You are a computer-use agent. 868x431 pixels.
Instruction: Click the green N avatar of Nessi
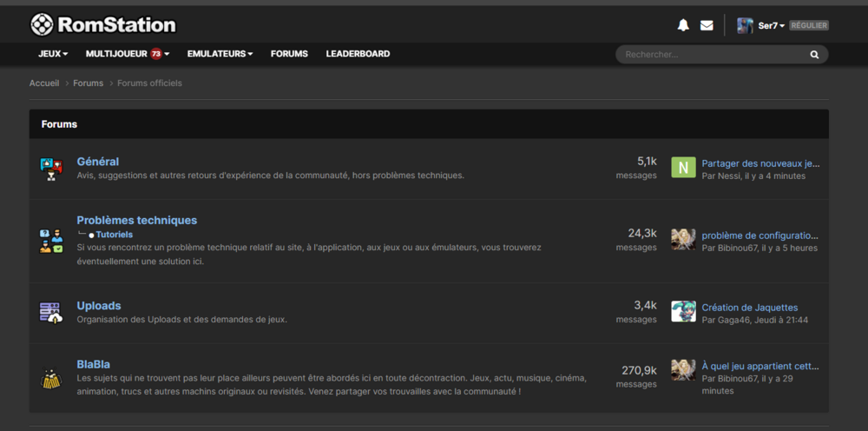click(683, 168)
